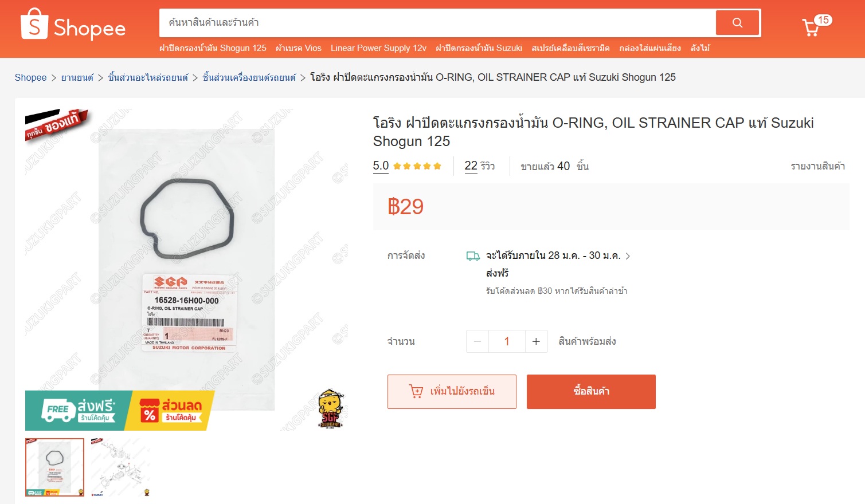Click the Shopee breadcrumb link
The height and width of the screenshot is (504, 865).
point(30,77)
